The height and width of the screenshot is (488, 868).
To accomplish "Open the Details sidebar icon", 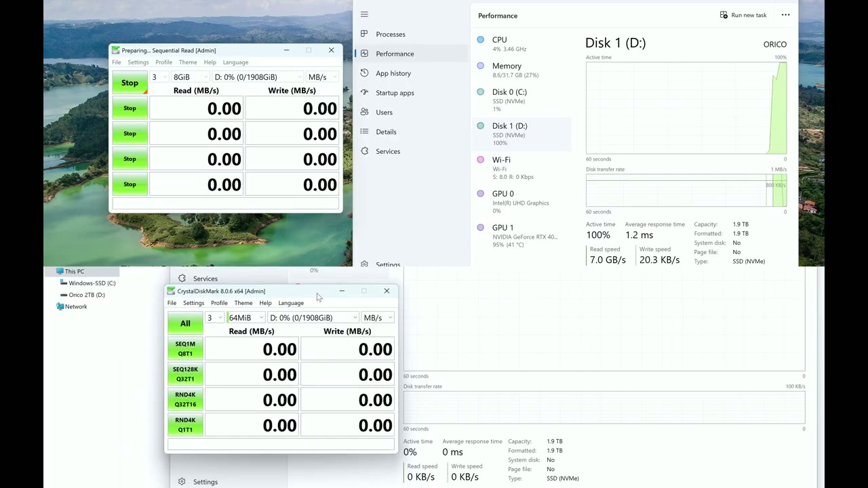I will 364,131.
